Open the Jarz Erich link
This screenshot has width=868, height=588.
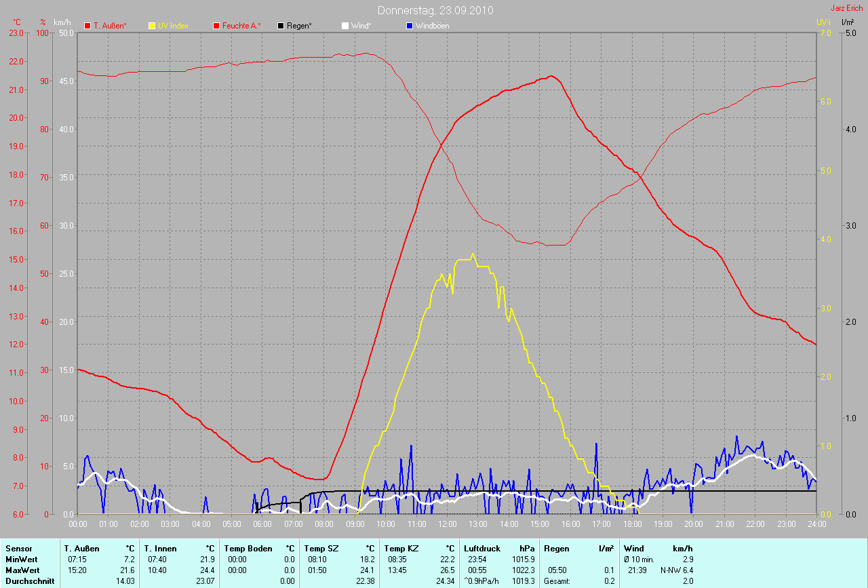(x=846, y=8)
